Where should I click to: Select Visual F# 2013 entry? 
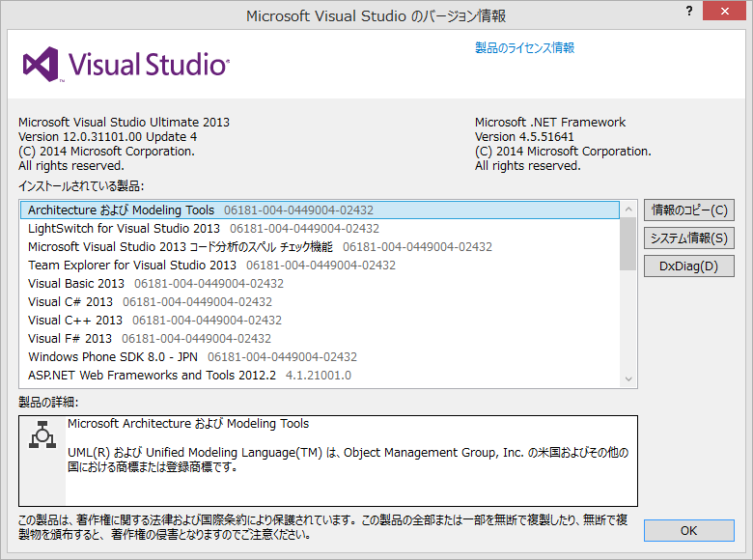pyautogui.click(x=320, y=339)
